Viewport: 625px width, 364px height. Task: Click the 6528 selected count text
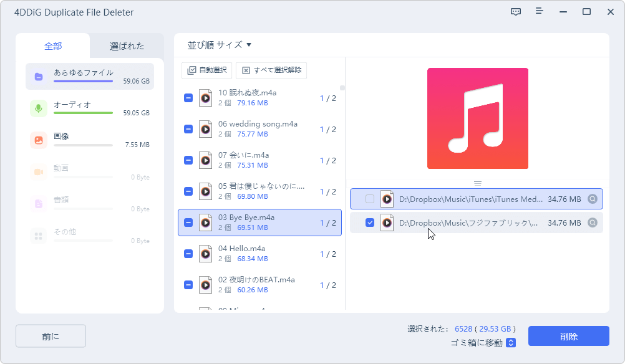tap(463, 329)
